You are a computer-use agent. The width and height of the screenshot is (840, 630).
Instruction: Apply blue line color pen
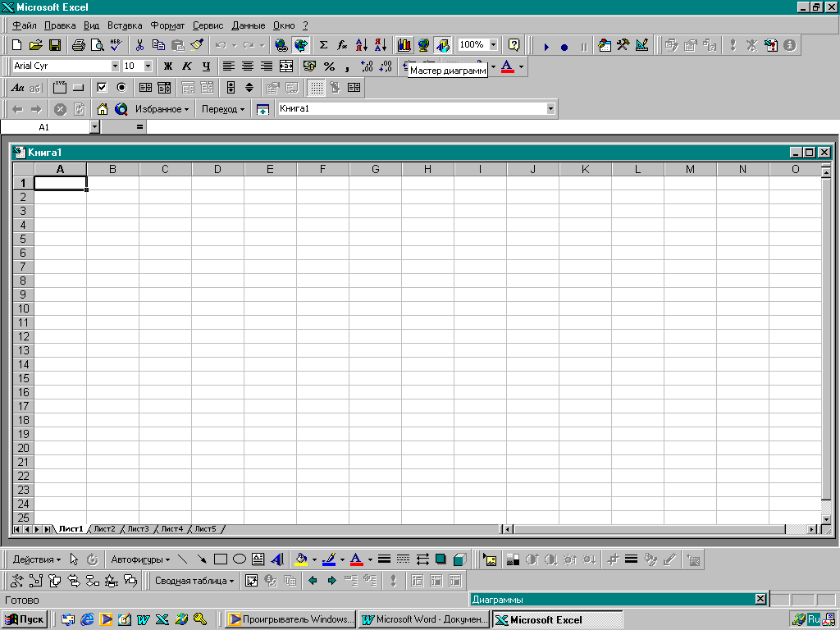coord(329,559)
